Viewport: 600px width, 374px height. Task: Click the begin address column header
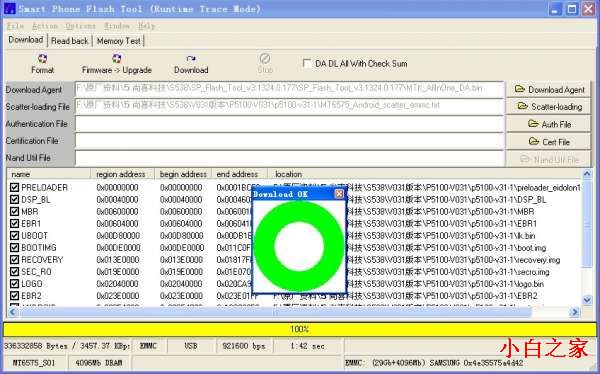(x=183, y=174)
